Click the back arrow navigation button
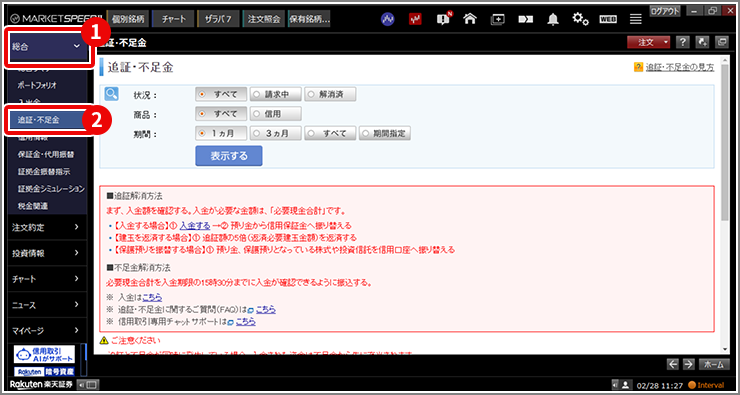The image size is (740, 395). 673,364
